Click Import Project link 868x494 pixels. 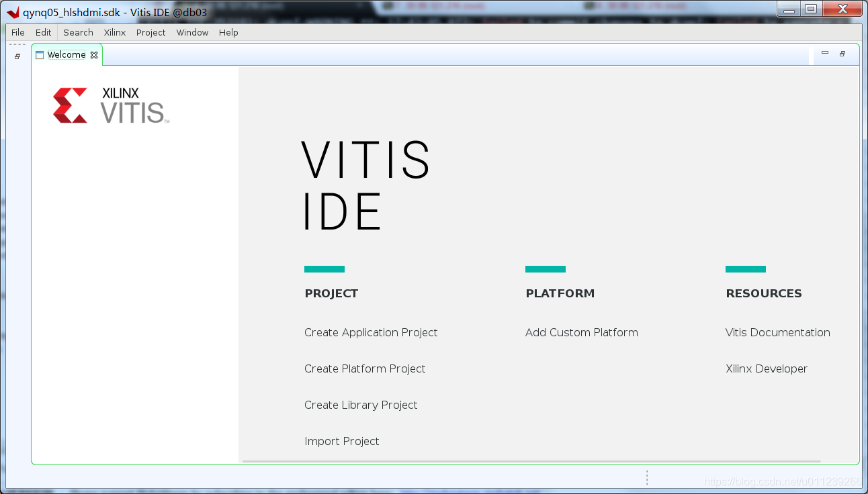[x=342, y=441]
